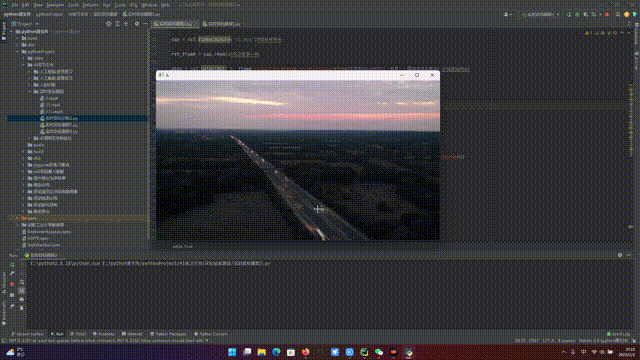The width and height of the screenshot is (640, 360).
Task: Toggle pin tab in Run panel
Action: (x=12, y=306)
